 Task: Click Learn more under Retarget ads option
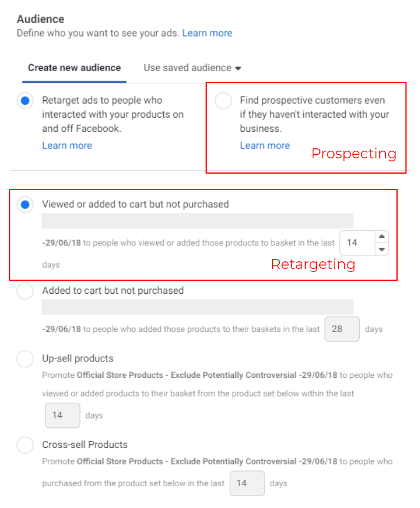coord(67,145)
